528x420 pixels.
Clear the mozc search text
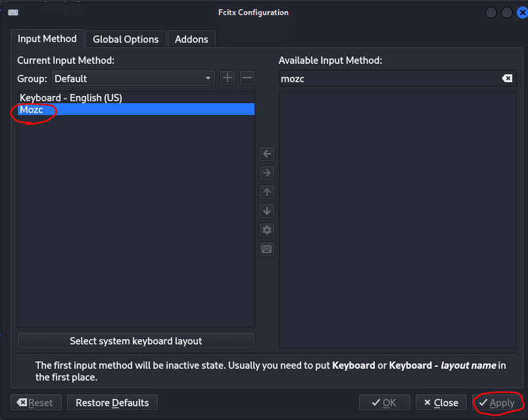pos(507,79)
